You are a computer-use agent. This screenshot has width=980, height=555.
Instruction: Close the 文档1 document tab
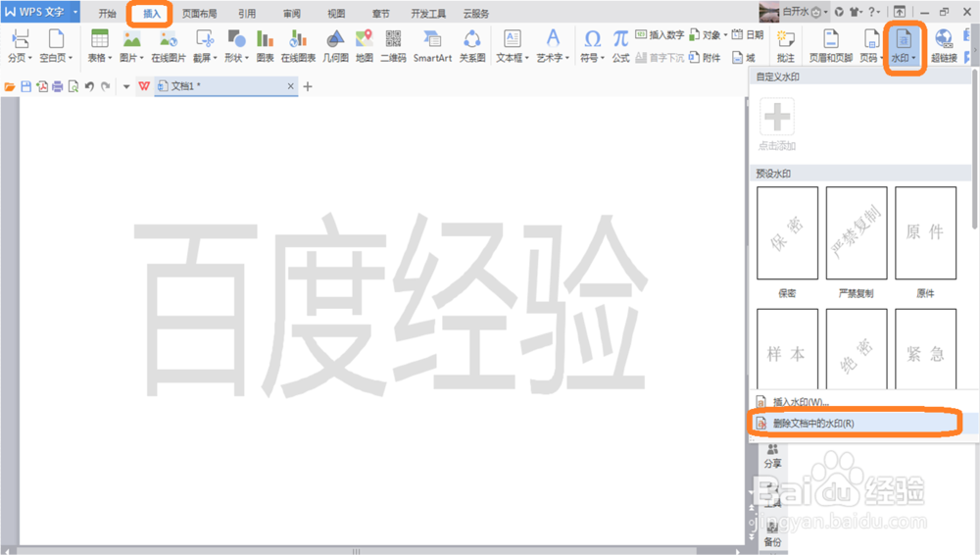pos(291,86)
